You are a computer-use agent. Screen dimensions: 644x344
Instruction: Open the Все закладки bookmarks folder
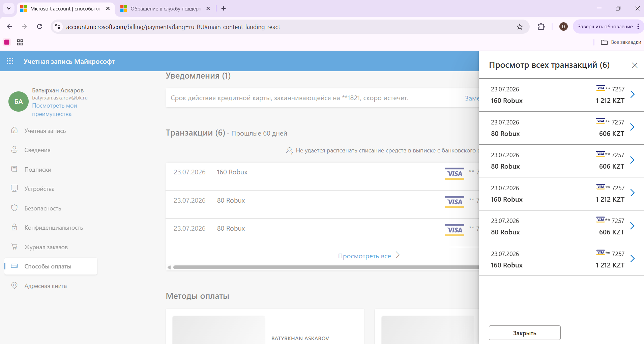point(621,42)
